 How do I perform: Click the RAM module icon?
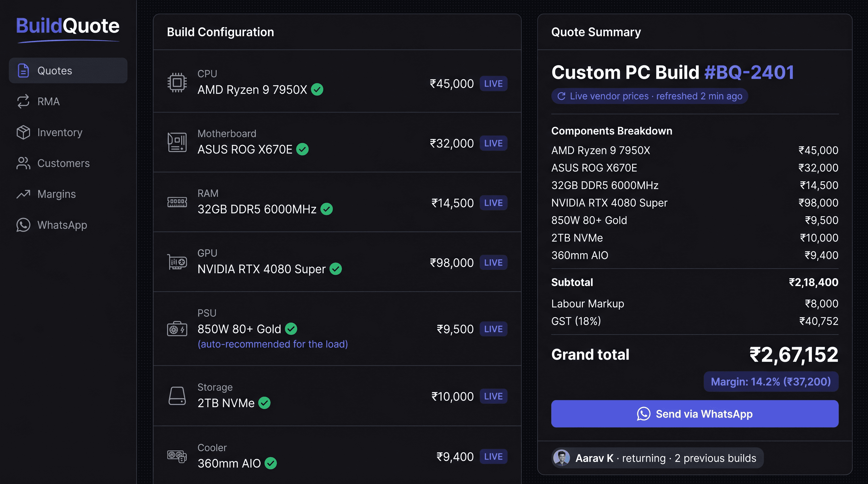(177, 202)
